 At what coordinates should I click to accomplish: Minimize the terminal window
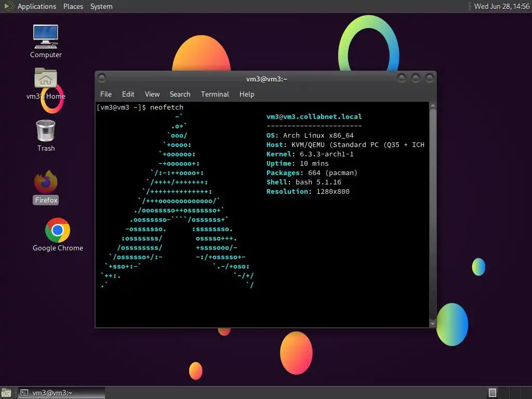pyautogui.click(x=402, y=78)
